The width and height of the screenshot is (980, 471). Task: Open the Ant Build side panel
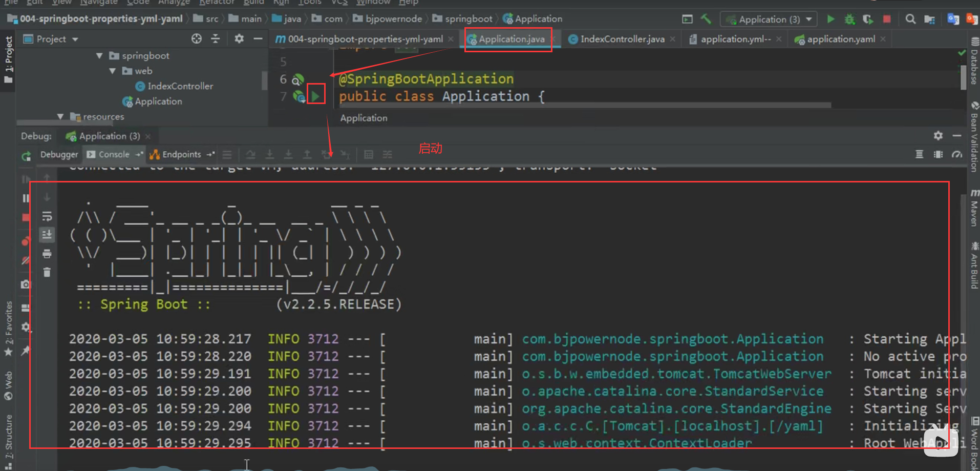pyautogui.click(x=974, y=265)
